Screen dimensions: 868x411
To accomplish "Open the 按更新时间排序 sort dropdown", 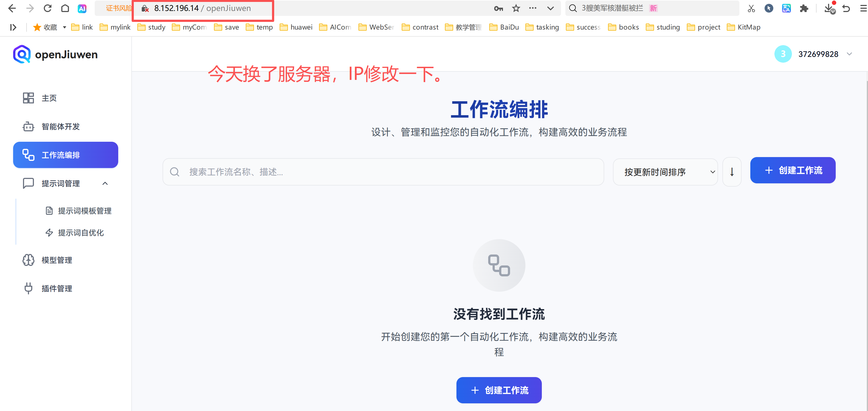I will click(665, 172).
